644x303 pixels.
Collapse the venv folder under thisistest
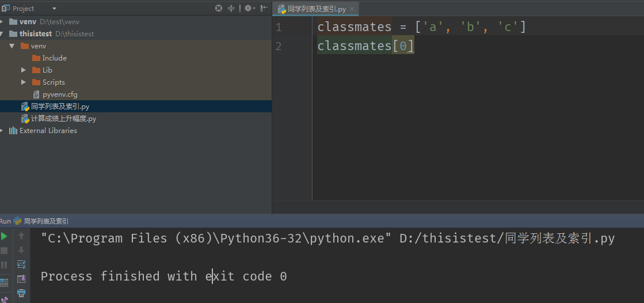(x=12, y=46)
